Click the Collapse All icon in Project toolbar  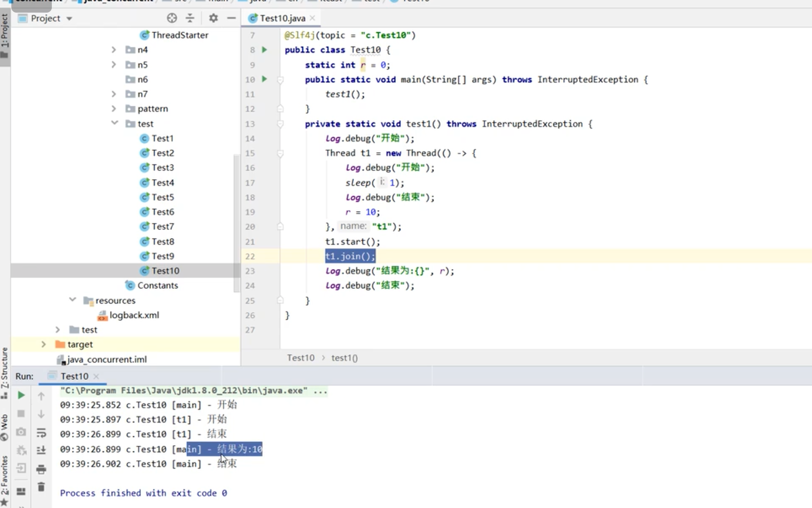190,18
